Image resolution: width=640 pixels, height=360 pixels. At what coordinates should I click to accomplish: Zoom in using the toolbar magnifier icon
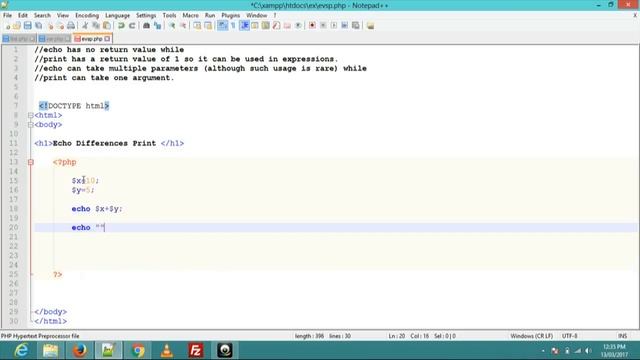pos(172,26)
